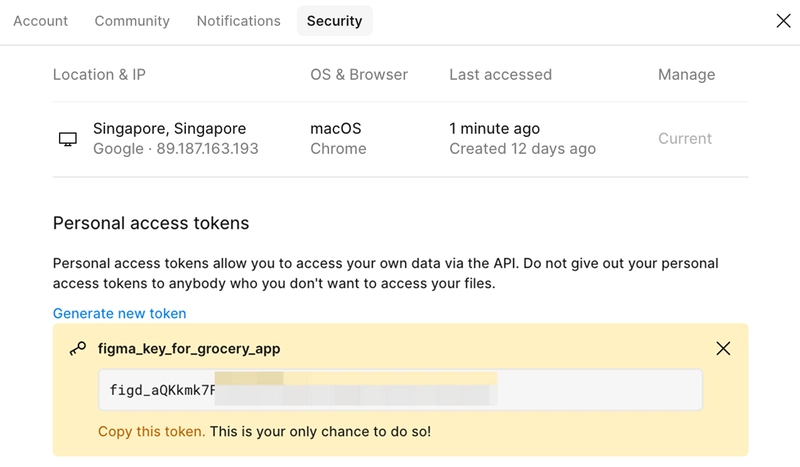Click the Manage column header
The width and height of the screenshot is (800, 467).
tap(687, 75)
